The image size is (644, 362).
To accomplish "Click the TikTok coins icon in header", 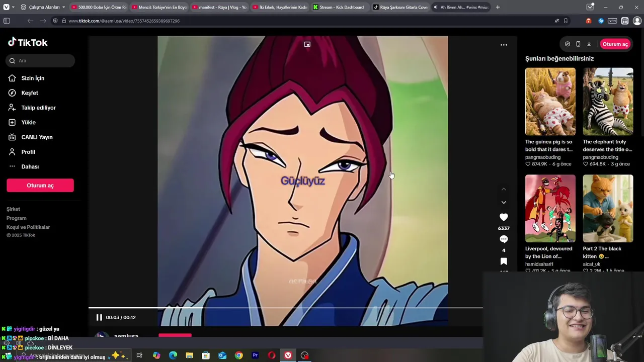I will (x=567, y=44).
